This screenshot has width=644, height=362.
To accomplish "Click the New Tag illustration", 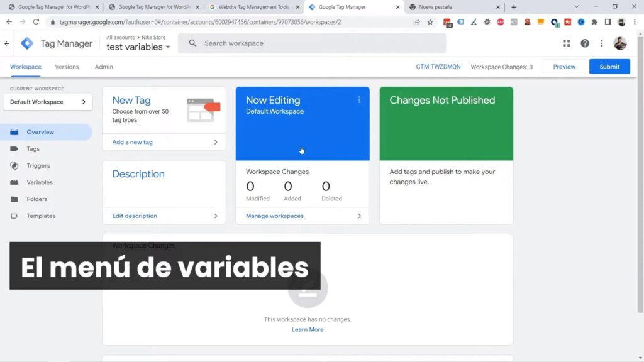I will 203,109.
